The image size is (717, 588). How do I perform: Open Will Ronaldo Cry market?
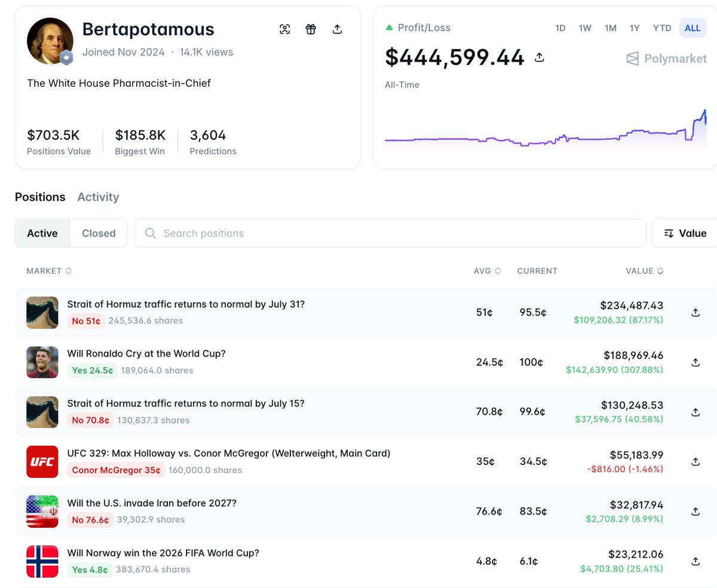146,354
